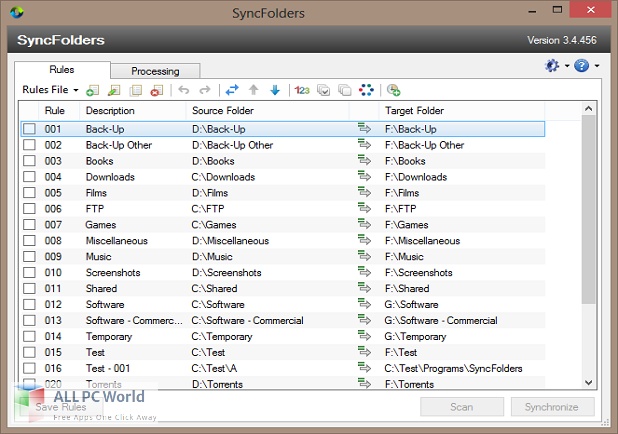Image resolution: width=618 pixels, height=434 pixels.
Task: Click the Games description cell
Action: pyautogui.click(x=101, y=225)
